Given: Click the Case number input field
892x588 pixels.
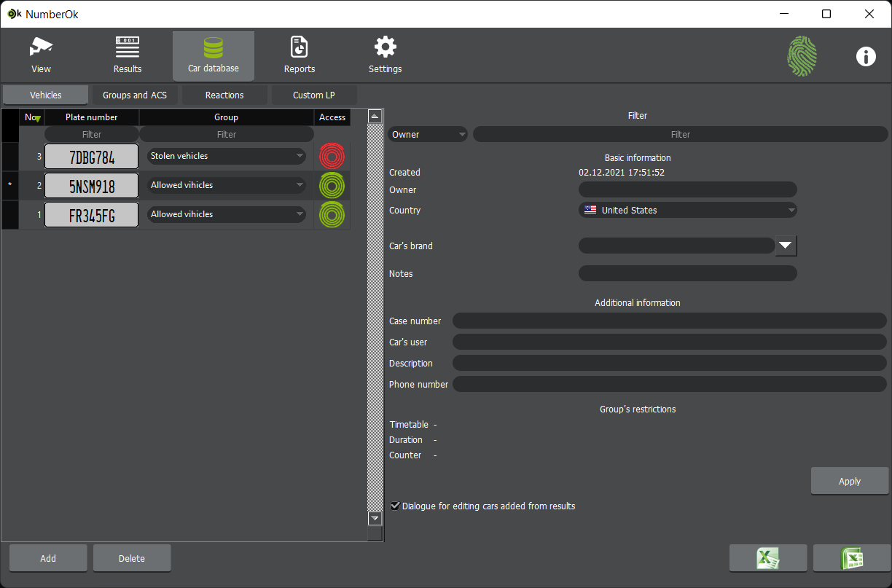Looking at the screenshot, I should (670, 321).
